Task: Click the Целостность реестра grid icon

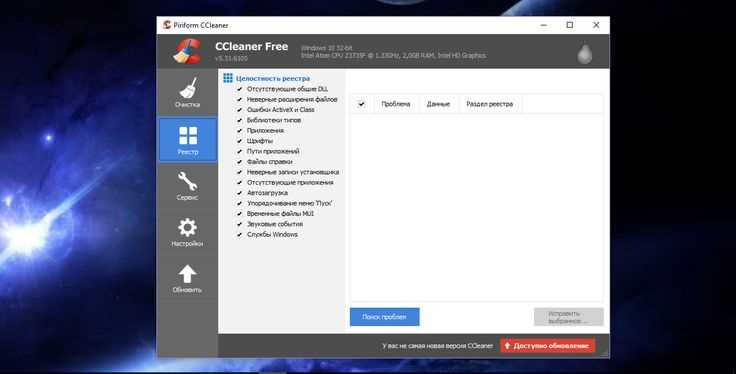Action: tap(228, 78)
